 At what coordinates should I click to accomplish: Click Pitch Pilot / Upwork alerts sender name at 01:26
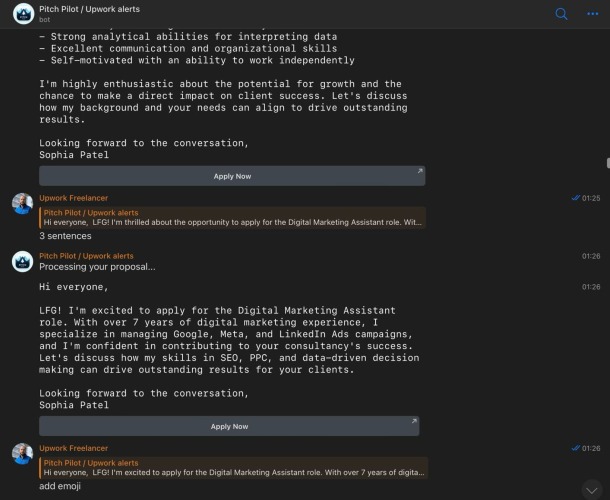[x=86, y=256]
